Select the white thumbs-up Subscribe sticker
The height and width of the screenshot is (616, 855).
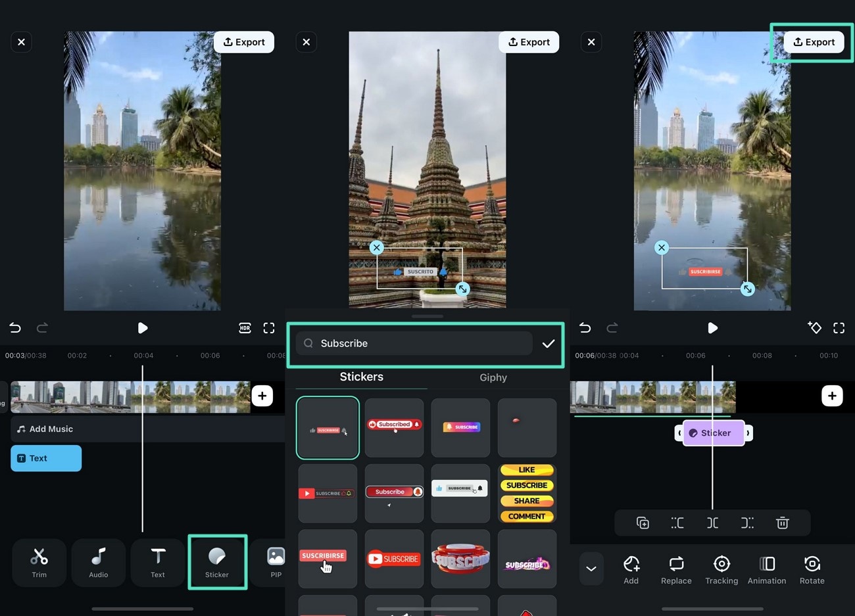pyautogui.click(x=460, y=493)
